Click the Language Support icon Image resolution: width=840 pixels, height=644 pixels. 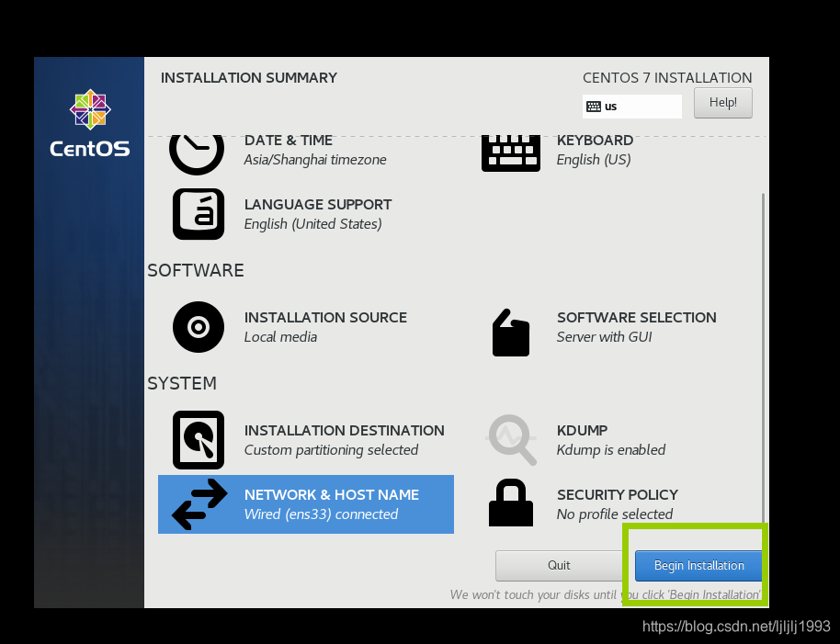199,214
